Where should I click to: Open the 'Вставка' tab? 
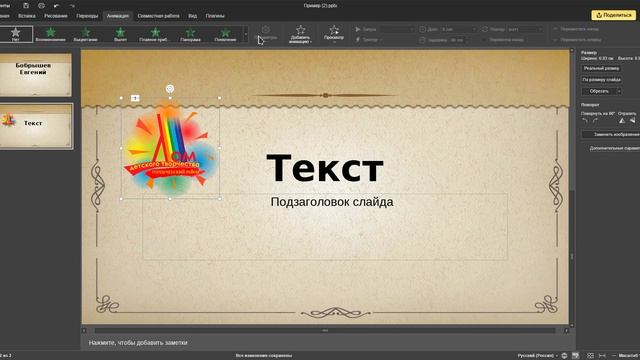[x=27, y=16]
